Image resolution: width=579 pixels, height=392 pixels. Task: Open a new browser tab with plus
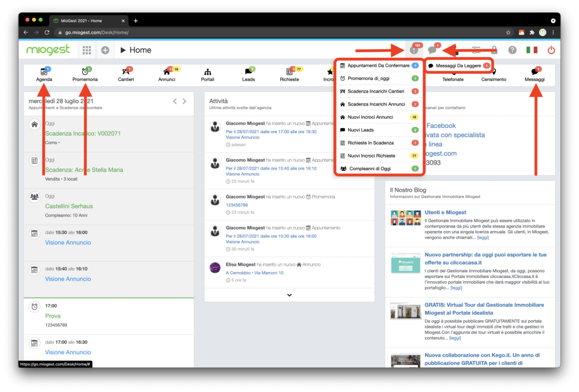[135, 21]
